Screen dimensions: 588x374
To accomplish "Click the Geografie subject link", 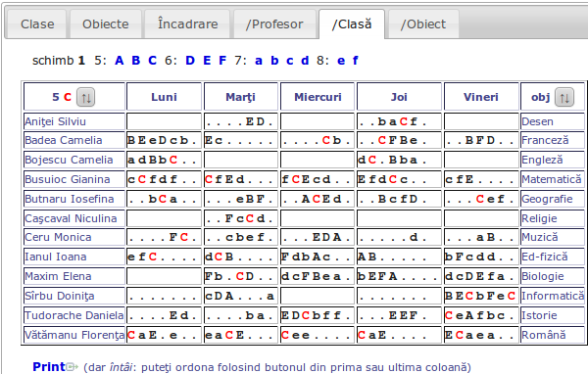I will (x=547, y=199).
